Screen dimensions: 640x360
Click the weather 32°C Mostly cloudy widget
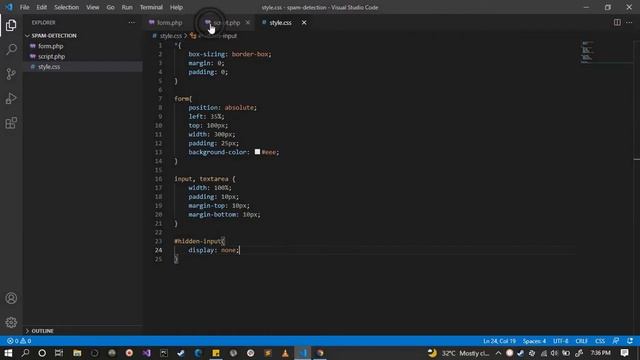pos(458,353)
